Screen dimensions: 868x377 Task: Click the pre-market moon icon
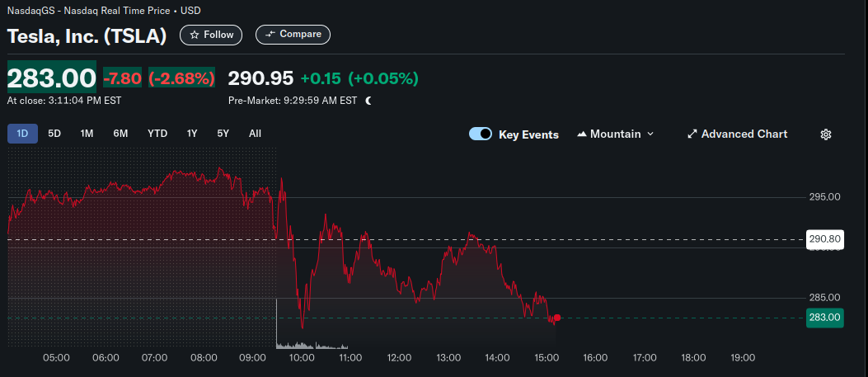pyautogui.click(x=368, y=101)
